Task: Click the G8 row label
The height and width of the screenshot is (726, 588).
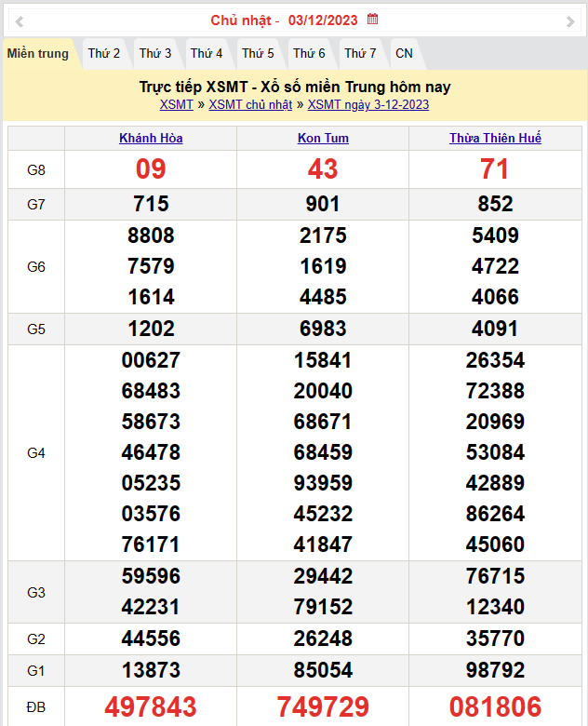Action: 36,170
